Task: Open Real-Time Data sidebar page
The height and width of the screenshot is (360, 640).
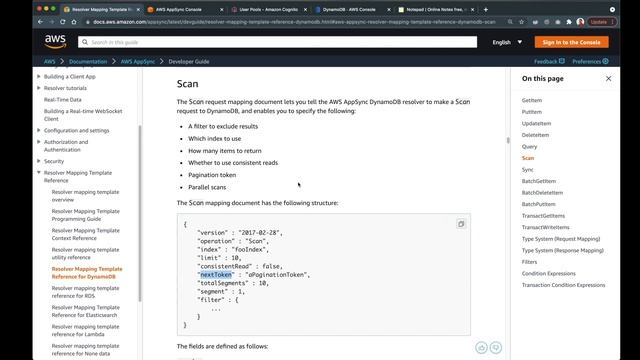Action: click(62, 100)
